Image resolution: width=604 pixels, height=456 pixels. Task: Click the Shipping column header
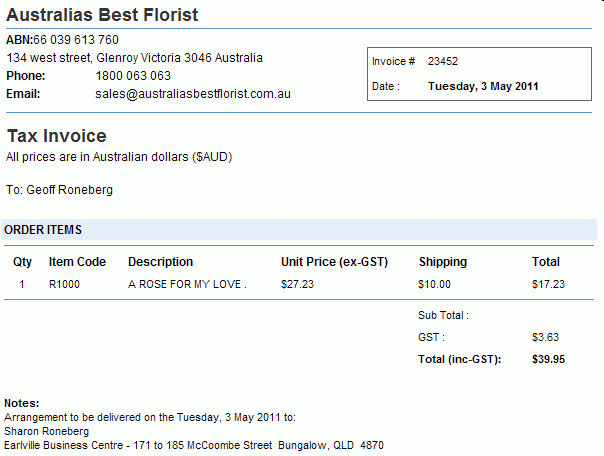coord(443,262)
